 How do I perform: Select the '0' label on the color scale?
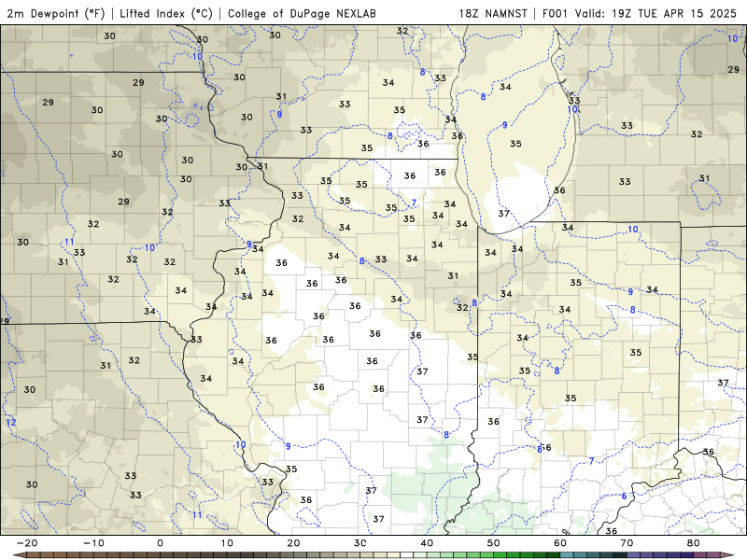click(160, 543)
